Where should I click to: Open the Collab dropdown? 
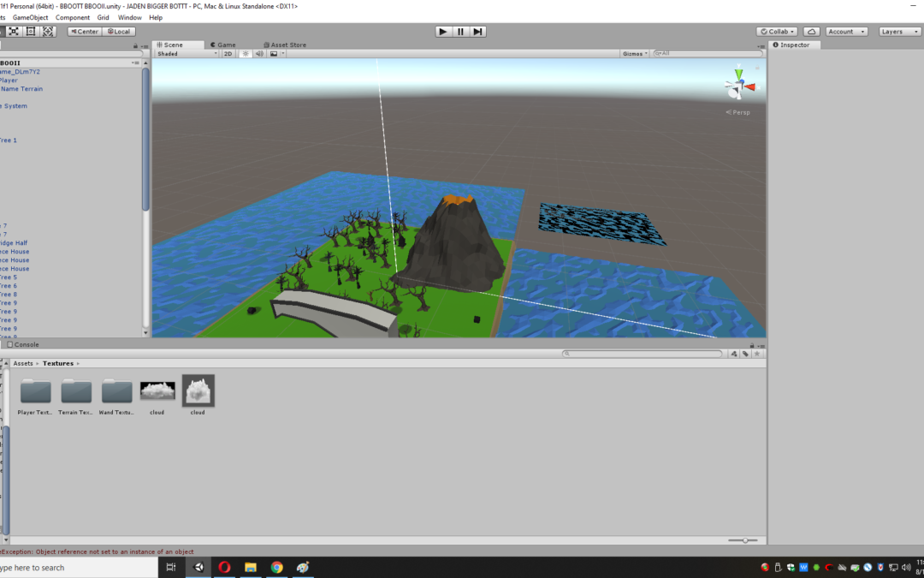coord(777,32)
